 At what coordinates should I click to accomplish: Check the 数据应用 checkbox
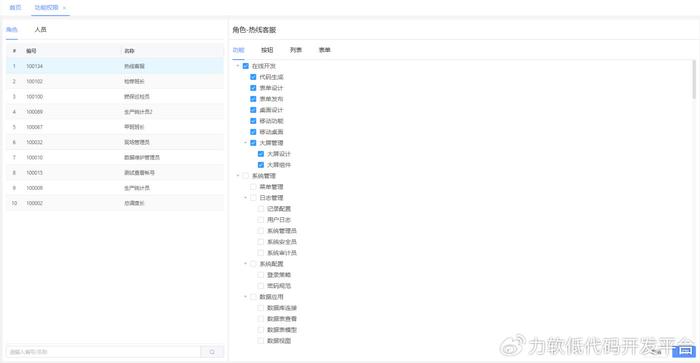click(253, 297)
